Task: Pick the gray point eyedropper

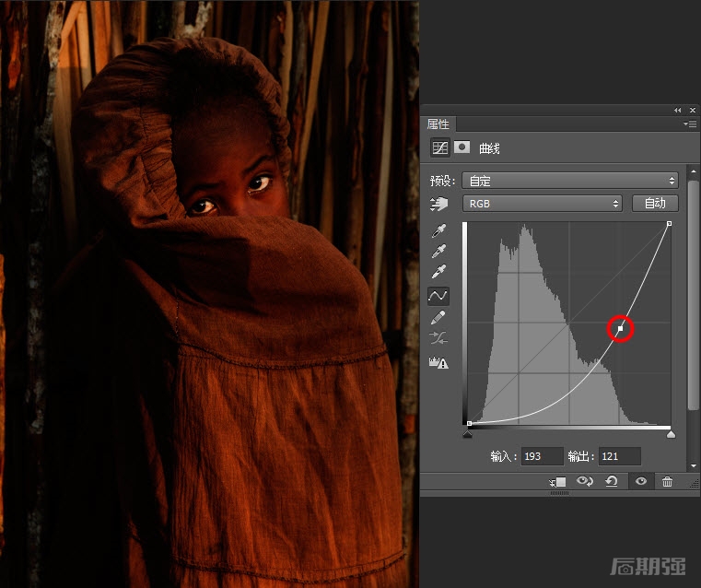Action: (438, 251)
